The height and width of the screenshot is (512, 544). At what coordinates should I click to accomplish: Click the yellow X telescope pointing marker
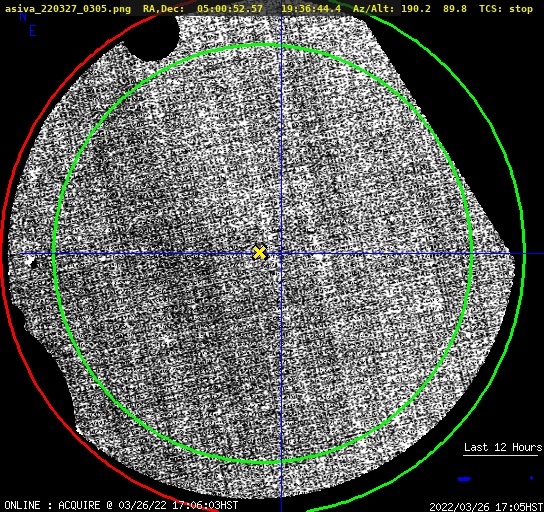[x=259, y=253]
